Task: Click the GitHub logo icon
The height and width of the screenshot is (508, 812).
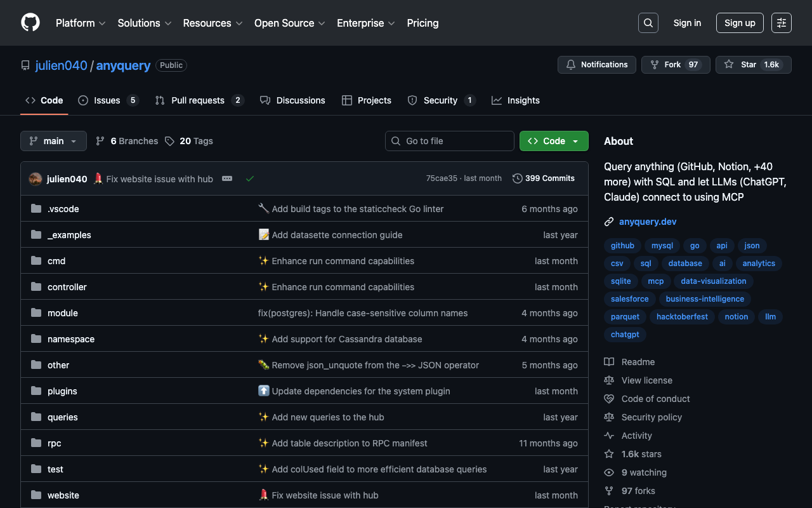Action: point(30,23)
